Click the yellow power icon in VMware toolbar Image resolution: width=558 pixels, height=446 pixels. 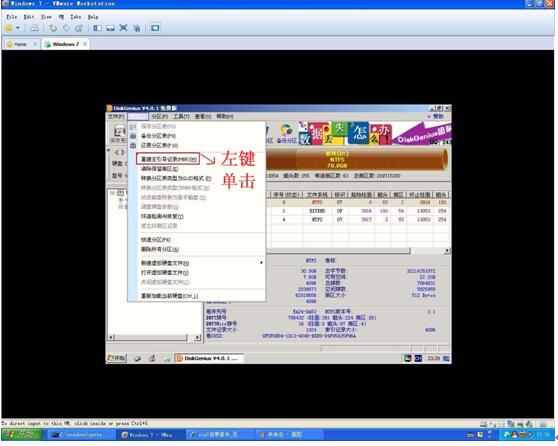point(9,28)
